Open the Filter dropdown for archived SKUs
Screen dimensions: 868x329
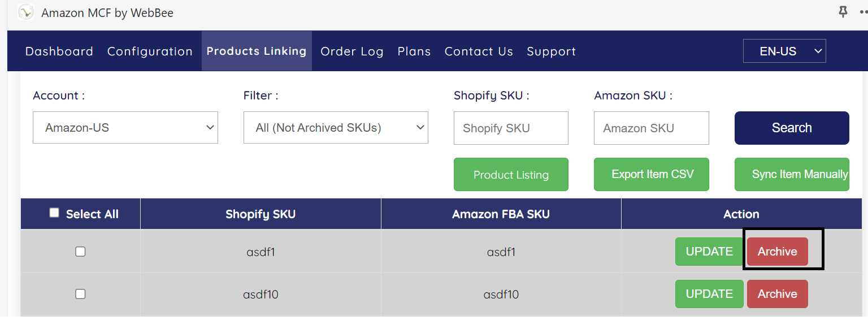336,128
